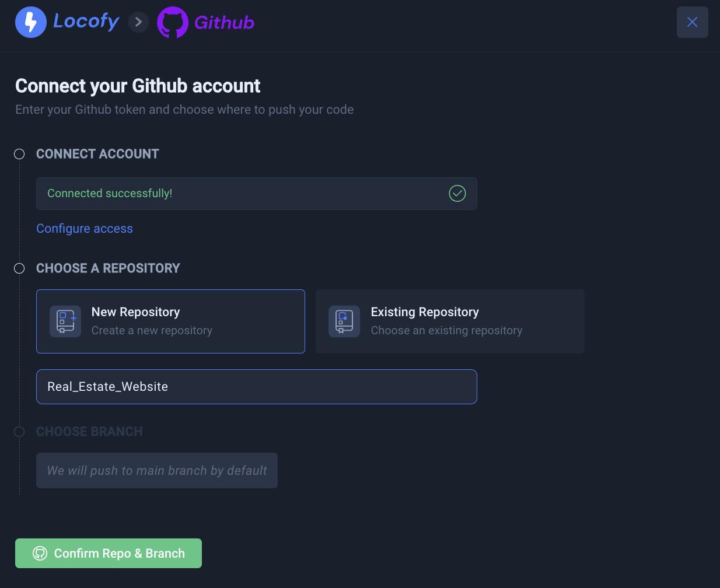Viewport: 720px width, 588px height.
Task: Click the Locofy lightning bolt logo
Action: tap(31, 22)
